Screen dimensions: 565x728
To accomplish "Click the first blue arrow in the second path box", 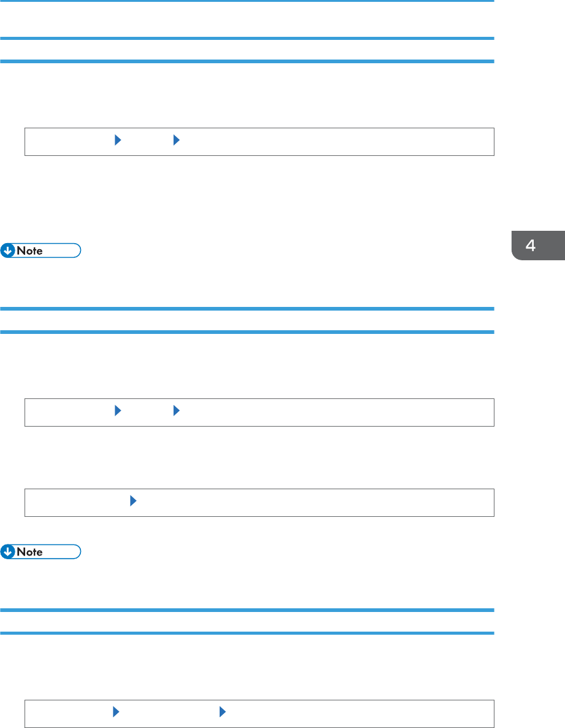I will click(118, 411).
